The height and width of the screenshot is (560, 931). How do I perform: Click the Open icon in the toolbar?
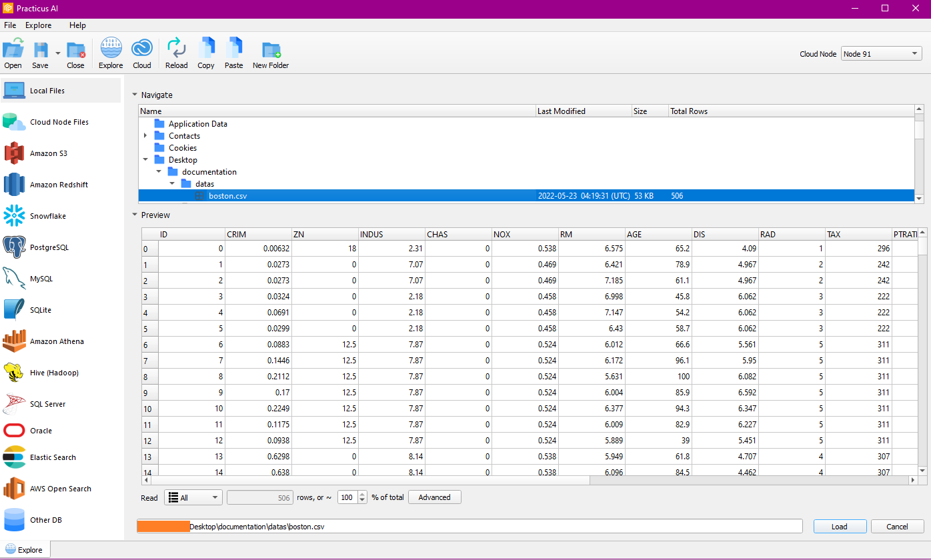(13, 53)
